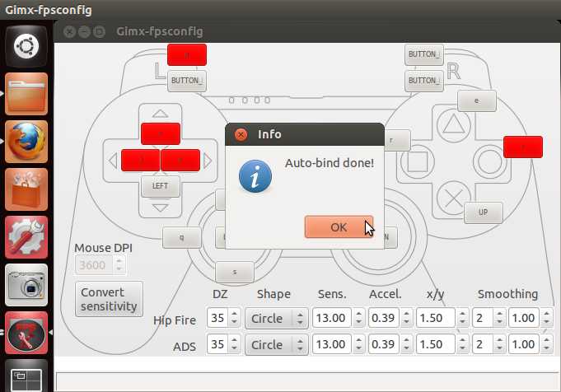Select the Gimx-fpsconfig launcher icon in dock
The width and height of the screenshot is (561, 392).
pos(26,333)
